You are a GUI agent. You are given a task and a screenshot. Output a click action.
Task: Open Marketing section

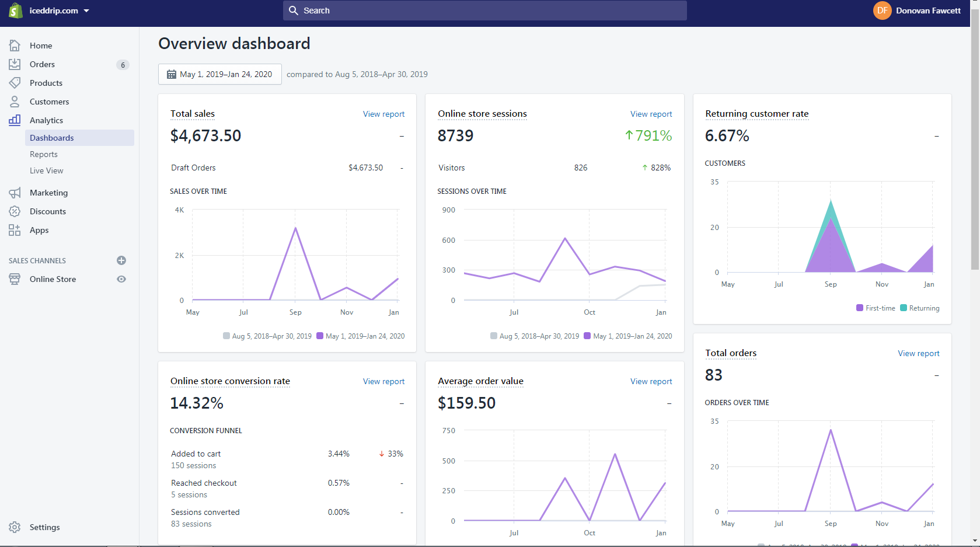pyautogui.click(x=48, y=193)
